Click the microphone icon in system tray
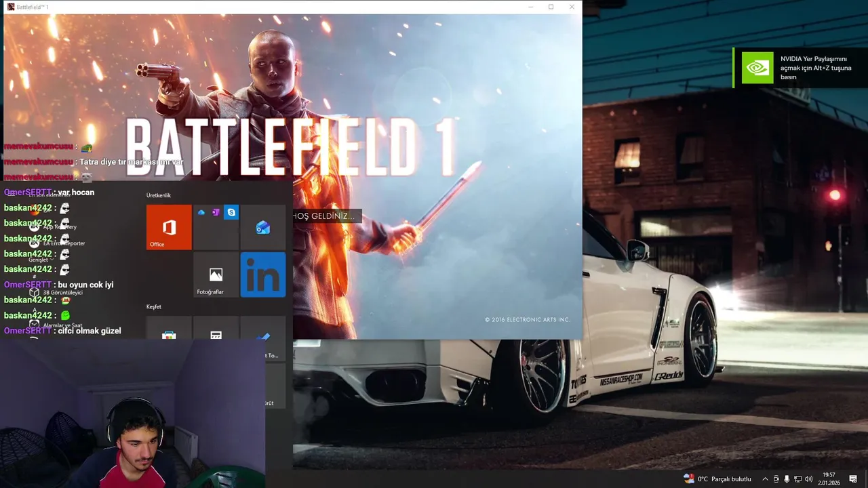Image resolution: width=868 pixels, height=488 pixels. [x=787, y=479]
